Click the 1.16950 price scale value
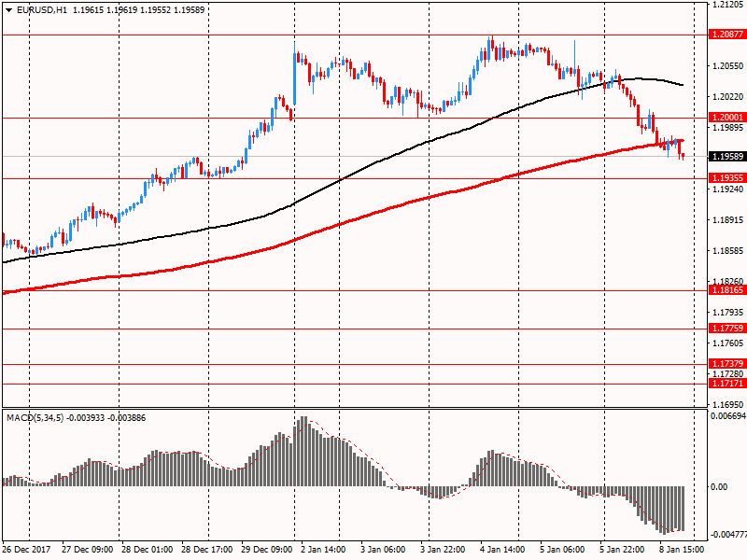The image size is (747, 560). (728, 405)
